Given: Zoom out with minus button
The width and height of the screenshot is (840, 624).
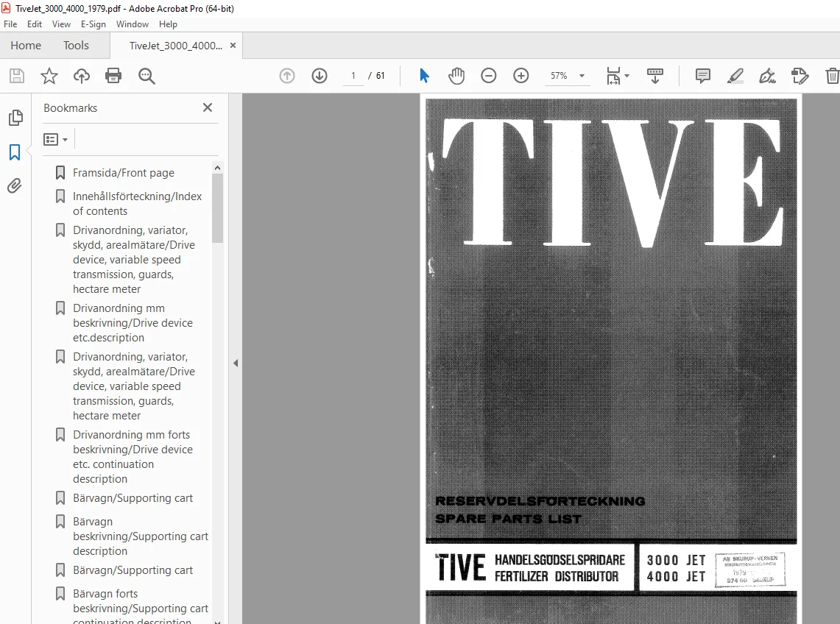Looking at the screenshot, I should (489, 76).
